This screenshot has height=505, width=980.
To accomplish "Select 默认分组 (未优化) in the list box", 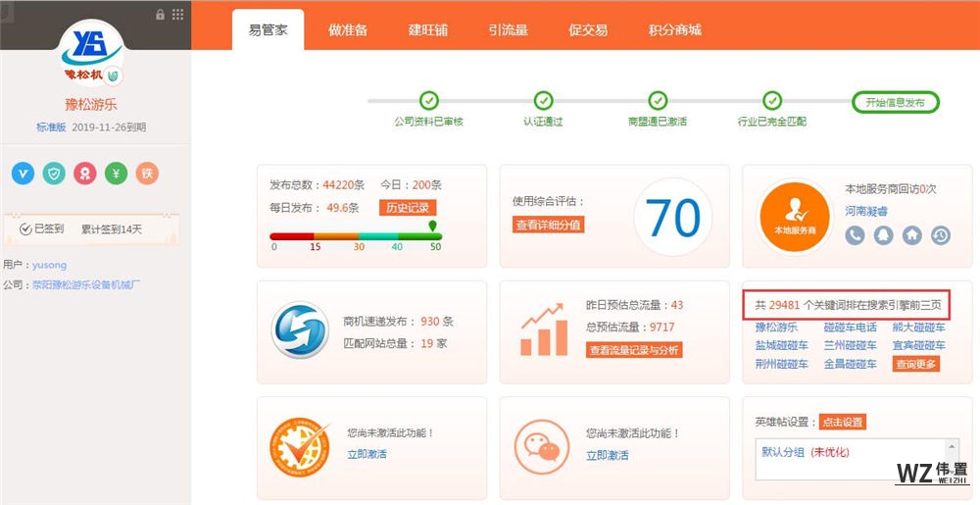I will (805, 452).
